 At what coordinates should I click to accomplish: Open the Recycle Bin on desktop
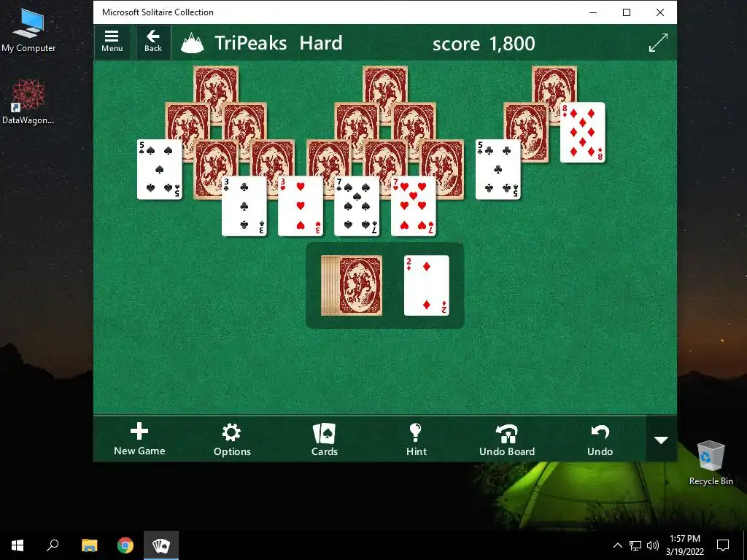pos(711,463)
